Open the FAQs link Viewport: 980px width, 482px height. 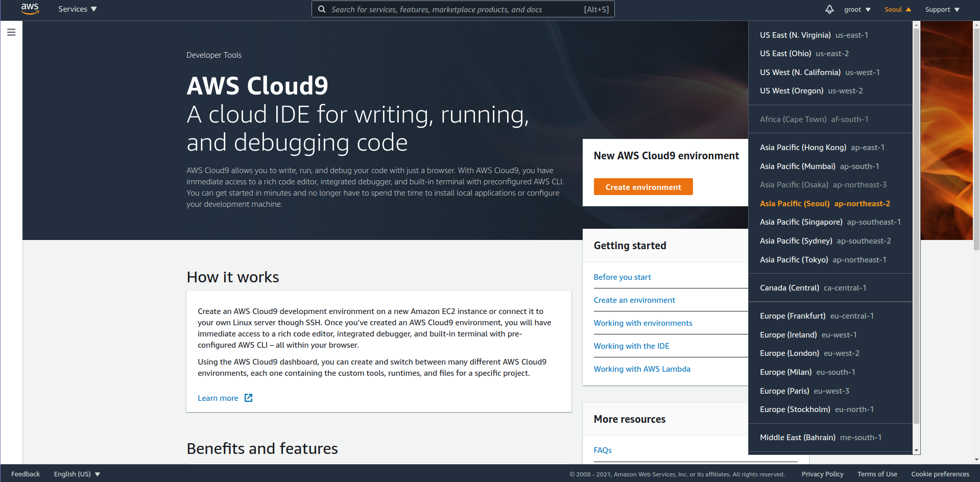click(603, 450)
